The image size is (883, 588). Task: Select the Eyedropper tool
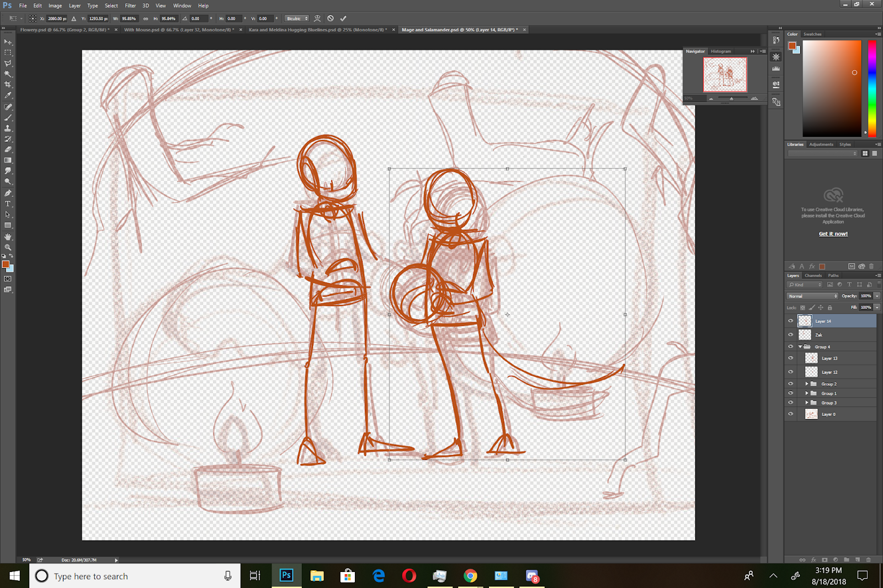tap(8, 95)
